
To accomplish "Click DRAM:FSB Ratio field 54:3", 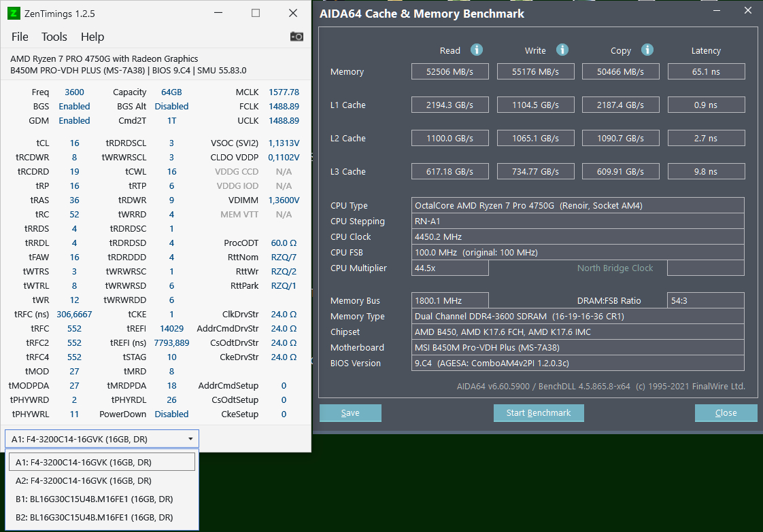I will 706,300.
